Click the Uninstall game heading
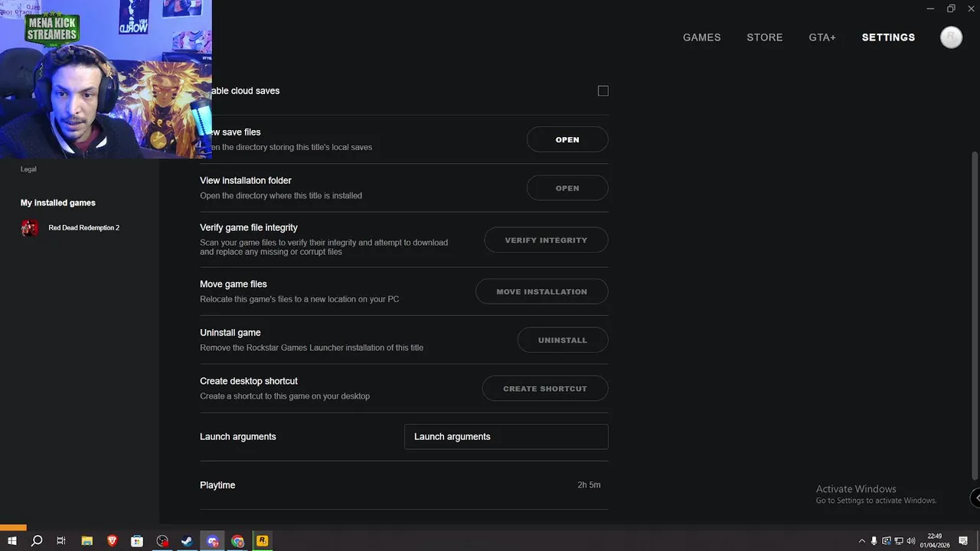The height and width of the screenshot is (551, 980). click(x=230, y=333)
